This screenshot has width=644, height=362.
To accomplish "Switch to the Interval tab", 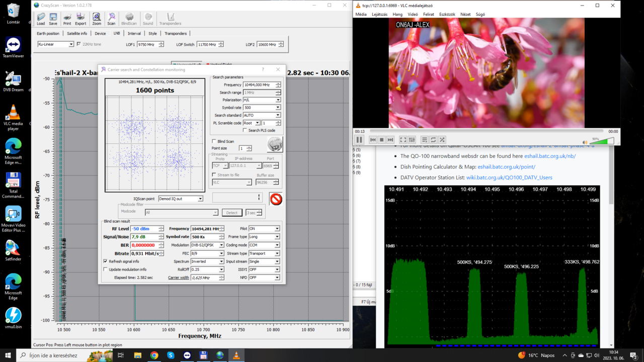I will tap(134, 34).
